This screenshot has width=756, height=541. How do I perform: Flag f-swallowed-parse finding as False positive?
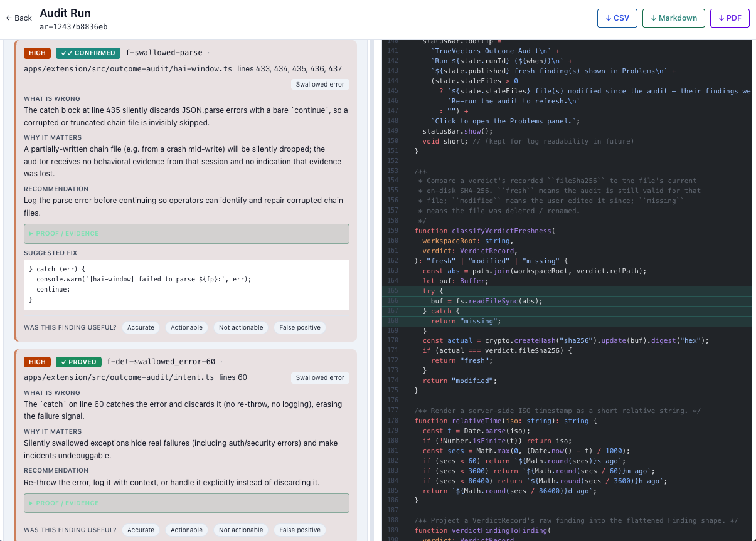[x=300, y=328]
